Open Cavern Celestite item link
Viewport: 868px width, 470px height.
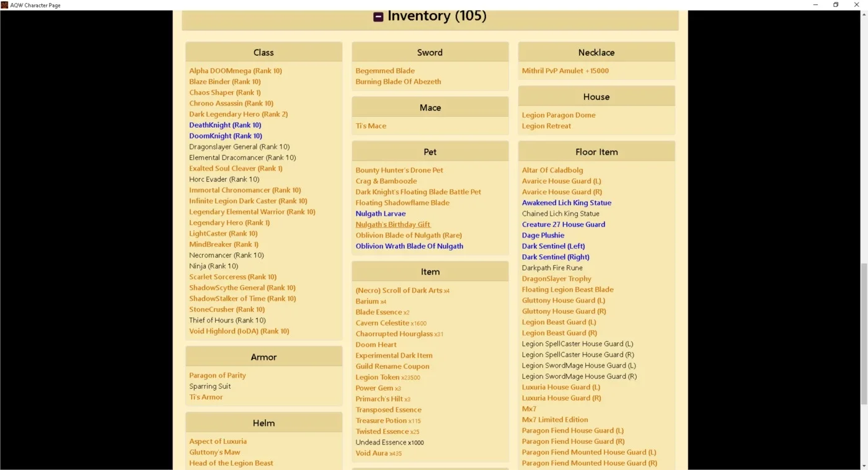click(391, 323)
